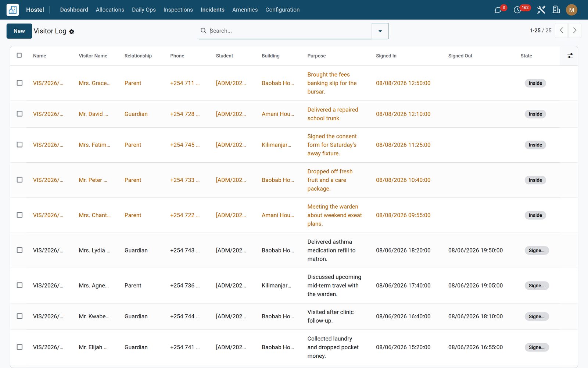Open the company building icon
Screen dimensions: 588x368
pyautogui.click(x=556, y=10)
